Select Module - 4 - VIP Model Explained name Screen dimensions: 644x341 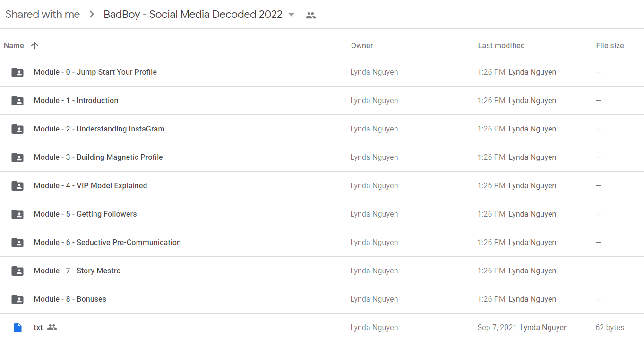(x=91, y=186)
